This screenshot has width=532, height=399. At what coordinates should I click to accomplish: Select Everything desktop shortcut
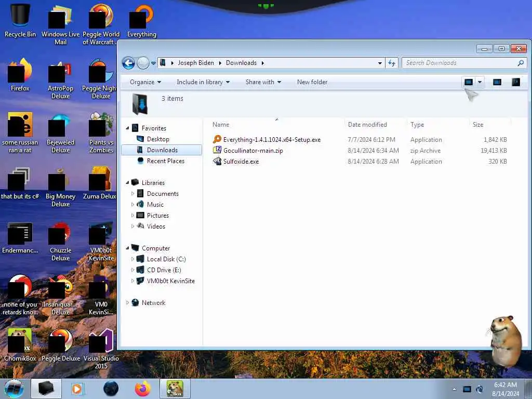point(141,20)
